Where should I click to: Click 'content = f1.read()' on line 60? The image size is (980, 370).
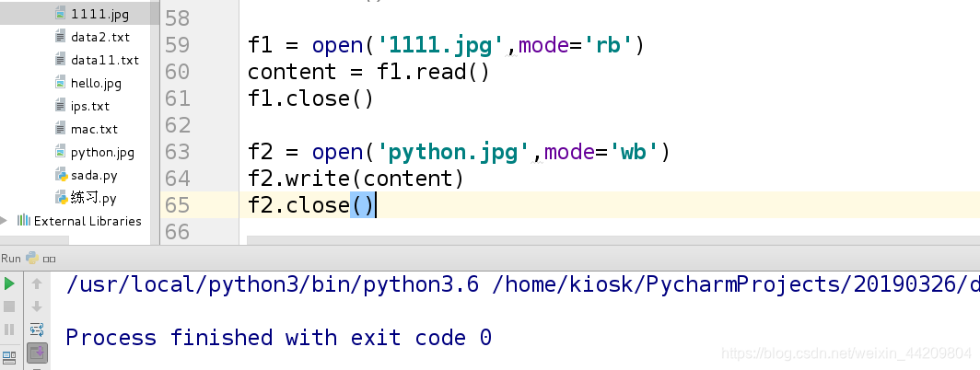(368, 72)
